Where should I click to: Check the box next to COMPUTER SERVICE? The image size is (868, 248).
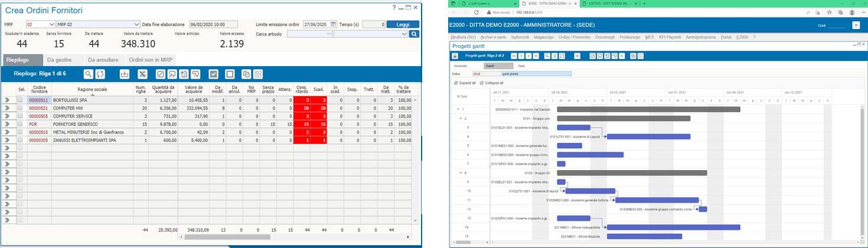[21, 116]
